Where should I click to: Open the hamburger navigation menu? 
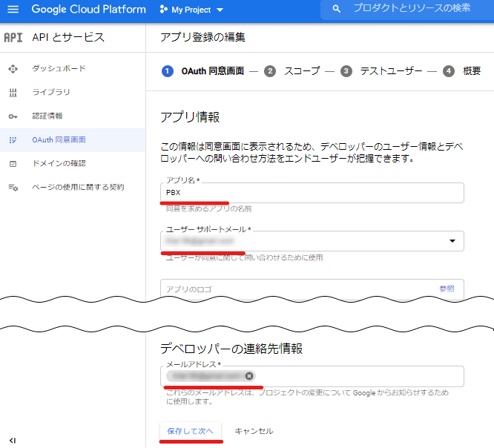[x=13, y=10]
